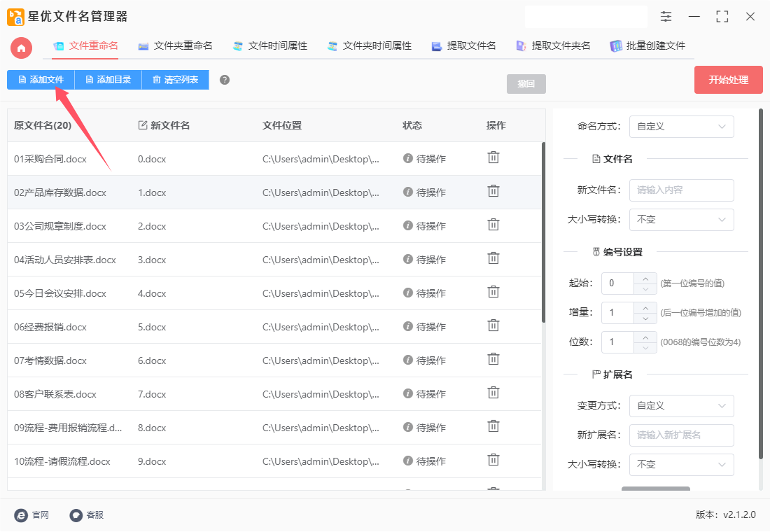Click the app logo in title bar
This screenshot has height=532, width=770.
[15, 17]
